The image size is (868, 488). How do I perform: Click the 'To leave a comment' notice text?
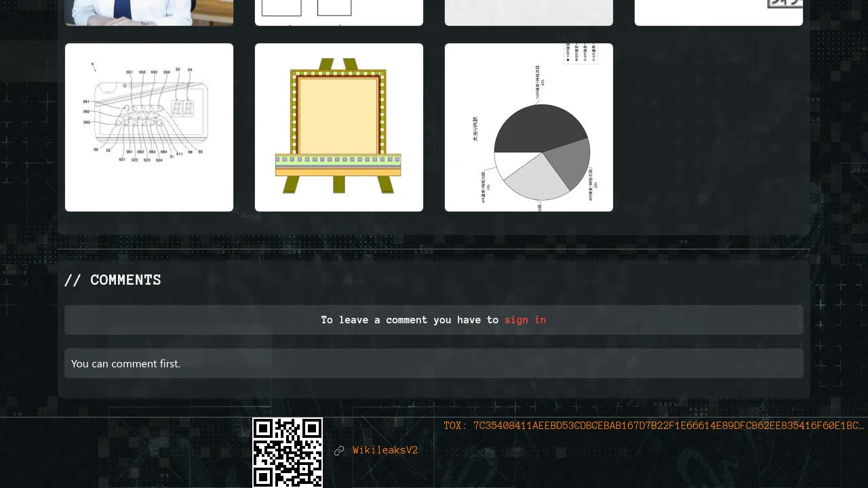coord(411,320)
